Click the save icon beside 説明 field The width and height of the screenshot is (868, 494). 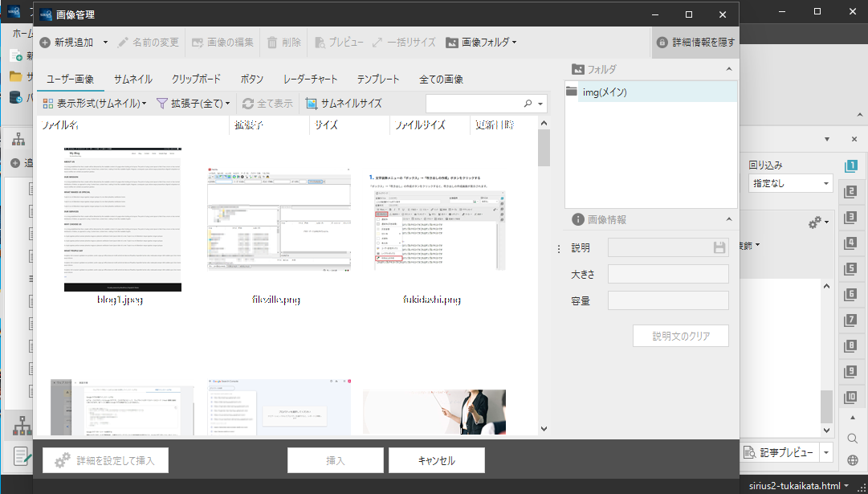coord(719,248)
